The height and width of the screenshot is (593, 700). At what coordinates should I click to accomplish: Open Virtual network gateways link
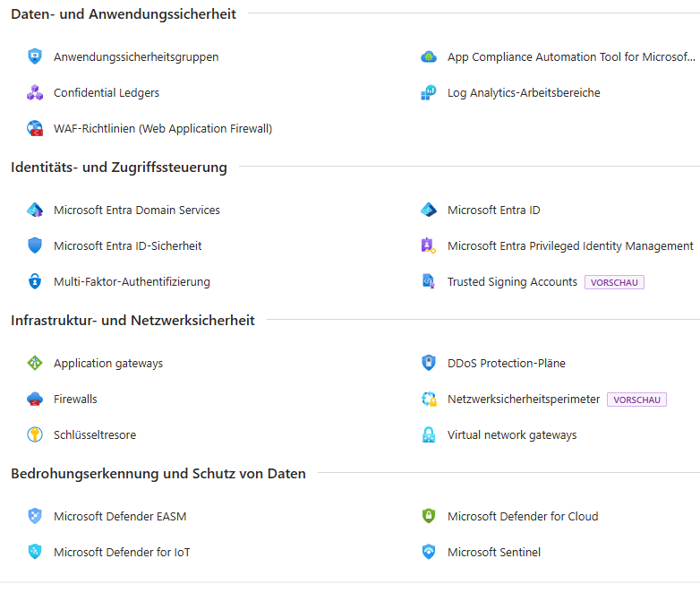tap(512, 434)
